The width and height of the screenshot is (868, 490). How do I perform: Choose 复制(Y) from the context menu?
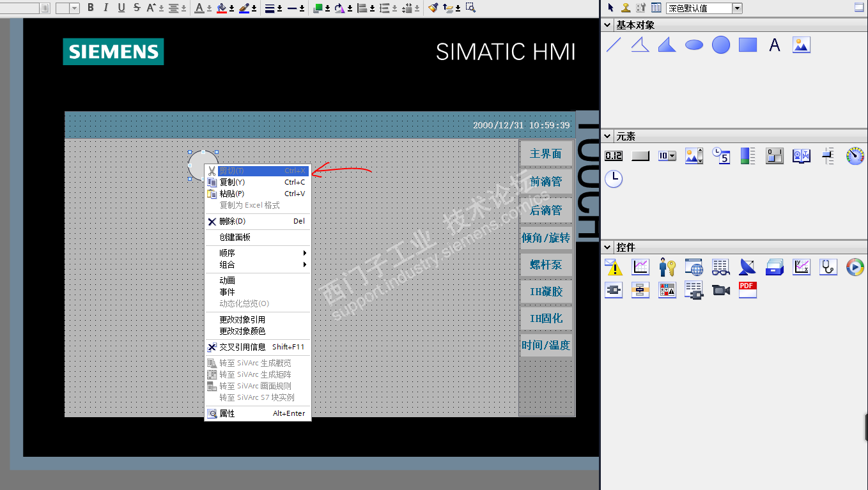tap(258, 182)
